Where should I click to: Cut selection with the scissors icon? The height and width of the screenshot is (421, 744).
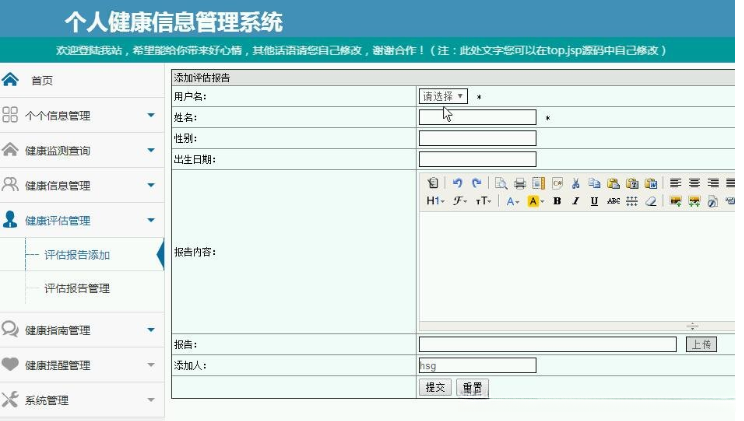click(576, 183)
